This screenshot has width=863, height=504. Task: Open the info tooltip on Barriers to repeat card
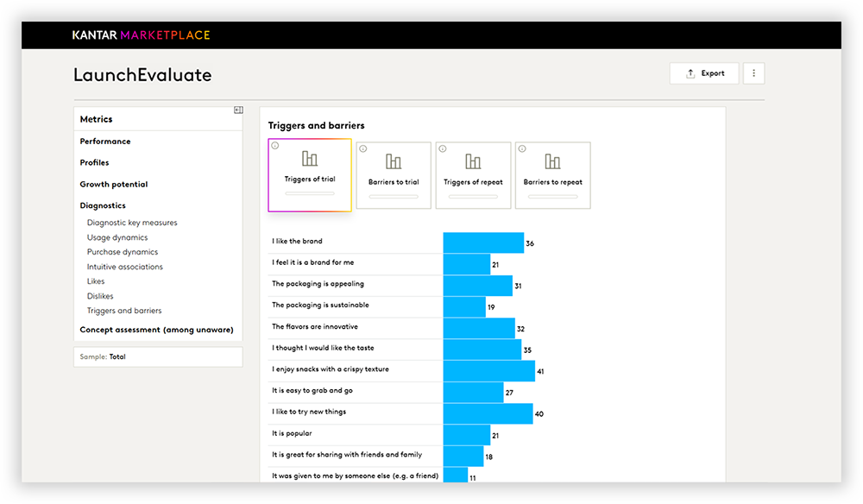tap(521, 148)
